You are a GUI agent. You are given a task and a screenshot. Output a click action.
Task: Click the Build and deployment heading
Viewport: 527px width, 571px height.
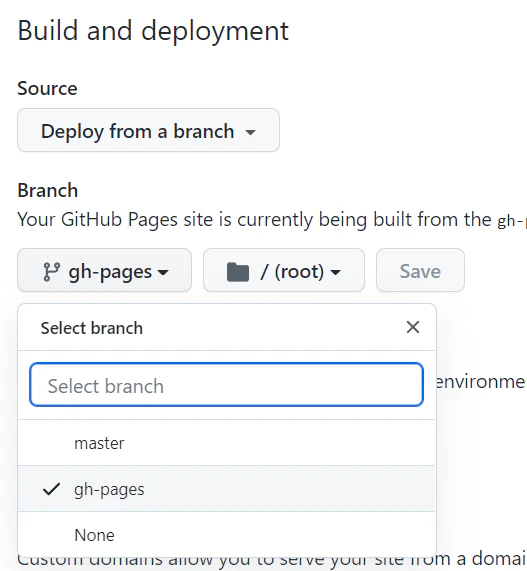[x=153, y=31]
